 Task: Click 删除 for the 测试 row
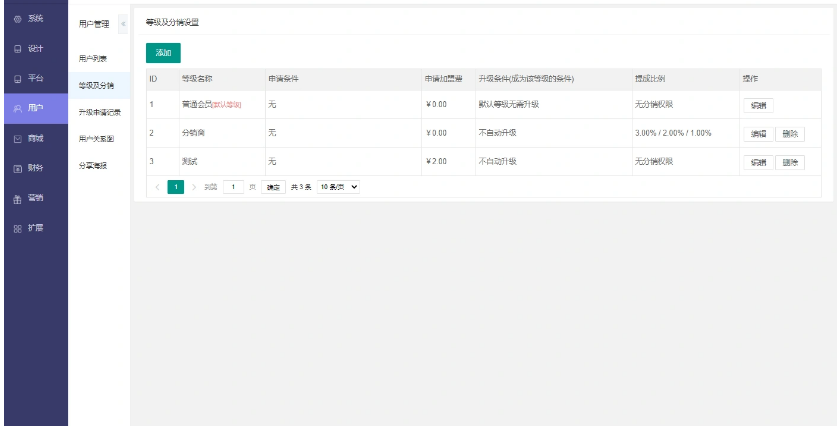tap(790, 162)
